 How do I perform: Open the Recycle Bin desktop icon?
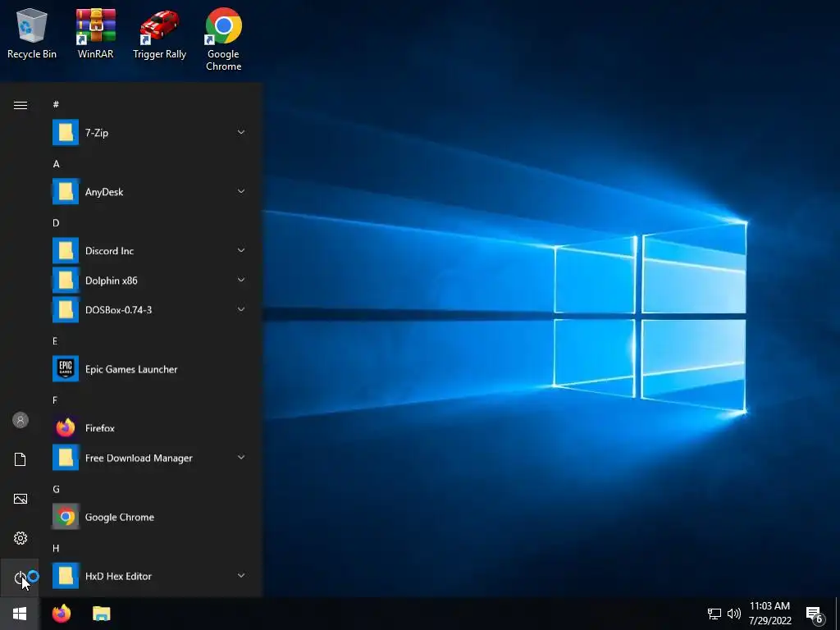coord(32,34)
